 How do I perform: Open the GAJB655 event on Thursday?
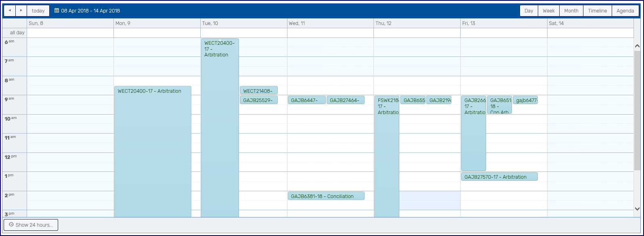[413, 100]
